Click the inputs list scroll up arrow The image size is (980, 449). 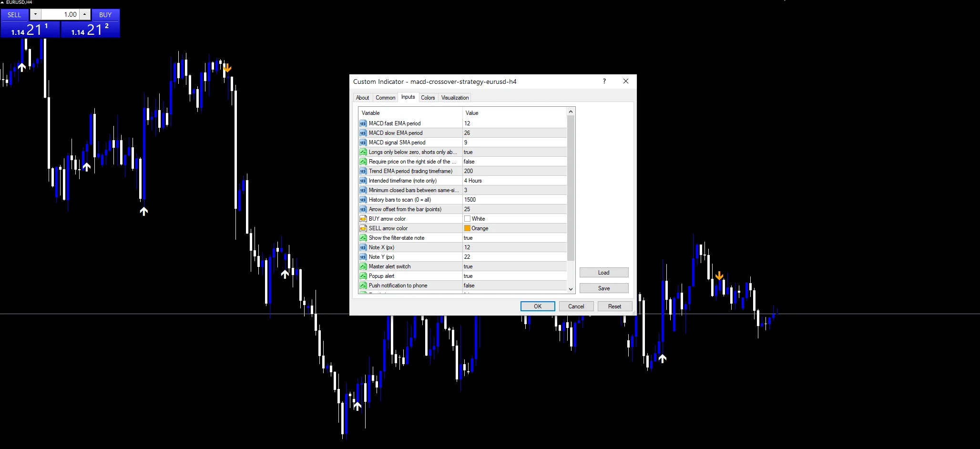tap(571, 112)
